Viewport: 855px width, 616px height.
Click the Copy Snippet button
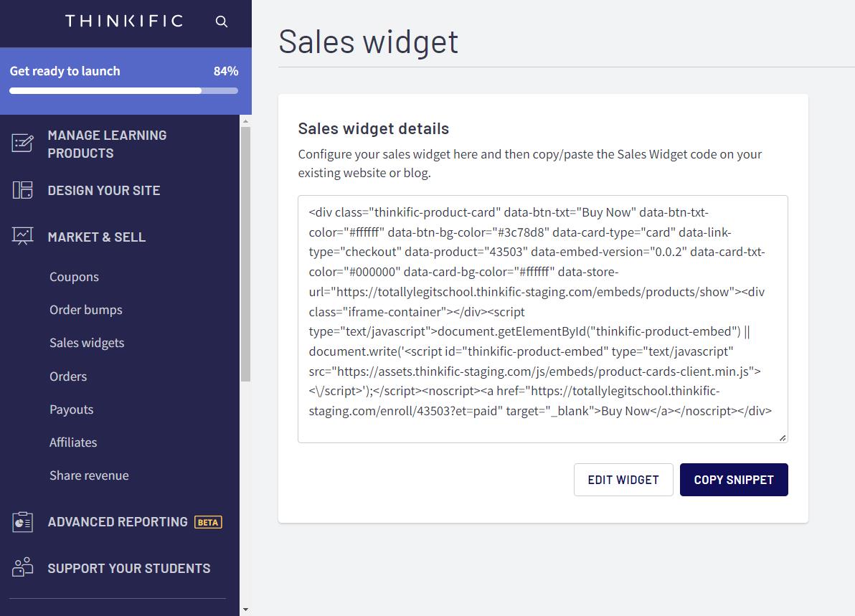click(733, 480)
